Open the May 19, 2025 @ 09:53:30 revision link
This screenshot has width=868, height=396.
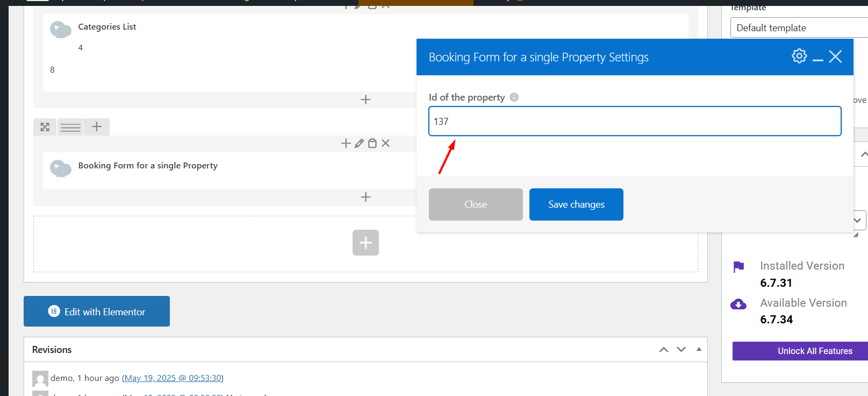click(x=173, y=378)
